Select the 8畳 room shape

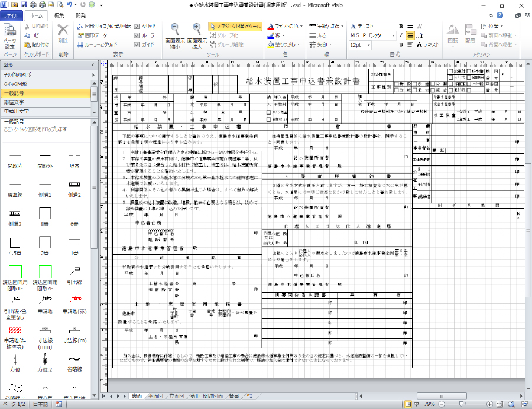(45, 217)
